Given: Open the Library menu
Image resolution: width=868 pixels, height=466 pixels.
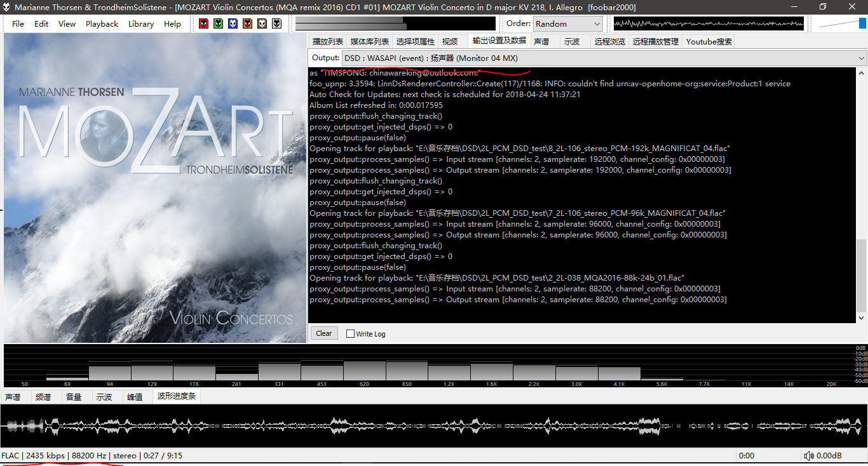Looking at the screenshot, I should (140, 23).
